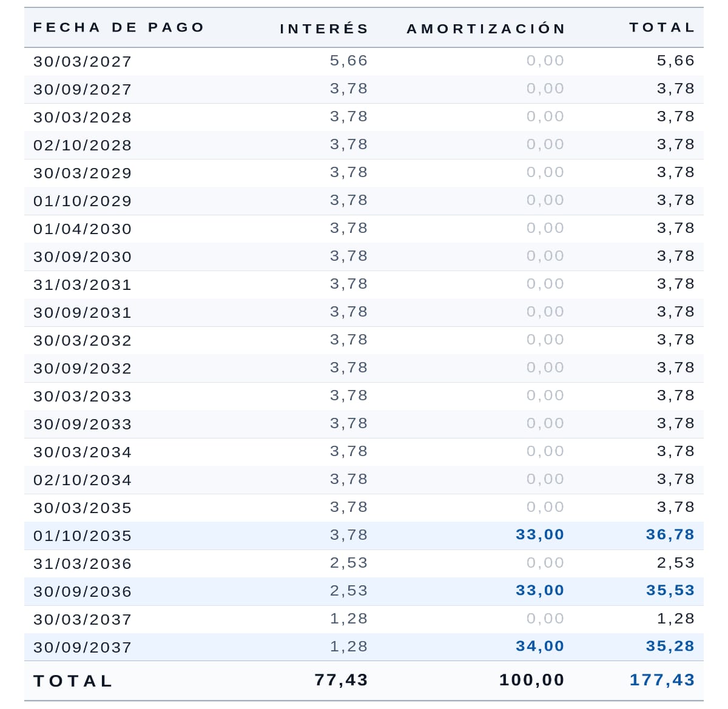This screenshot has height=709, width=728.
Task: Click the total amortization figure 100,00
Action: coord(531,680)
